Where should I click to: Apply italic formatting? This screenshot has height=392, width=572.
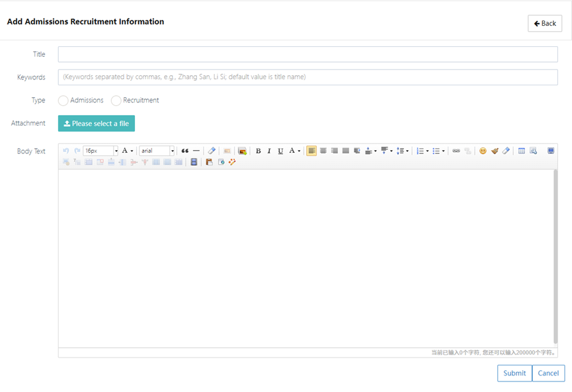[269, 151]
